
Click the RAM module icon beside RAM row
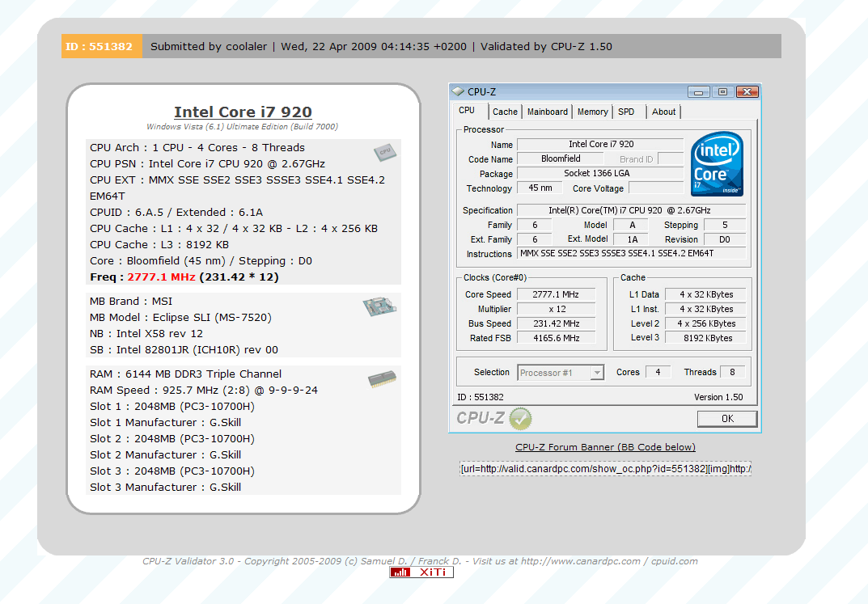point(382,379)
